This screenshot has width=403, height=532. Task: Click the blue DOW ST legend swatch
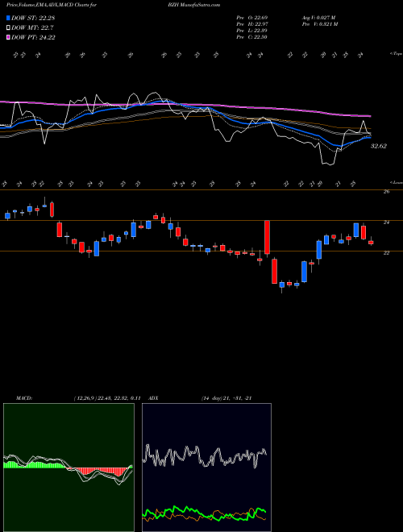click(8, 18)
